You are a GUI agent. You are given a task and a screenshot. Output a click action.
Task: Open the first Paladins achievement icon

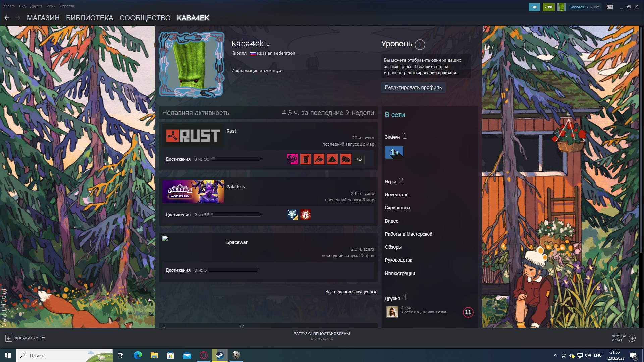pyautogui.click(x=292, y=215)
